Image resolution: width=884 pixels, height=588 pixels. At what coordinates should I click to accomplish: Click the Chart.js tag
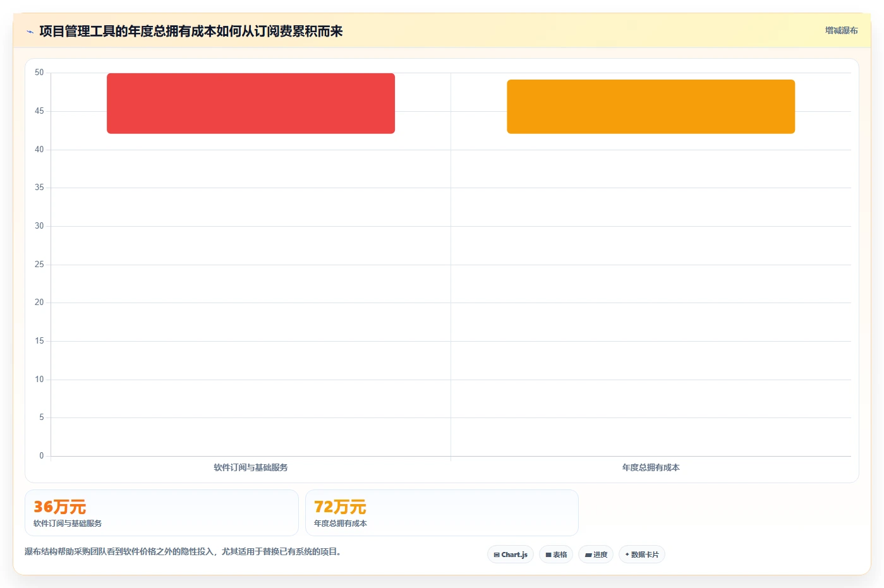tap(511, 555)
